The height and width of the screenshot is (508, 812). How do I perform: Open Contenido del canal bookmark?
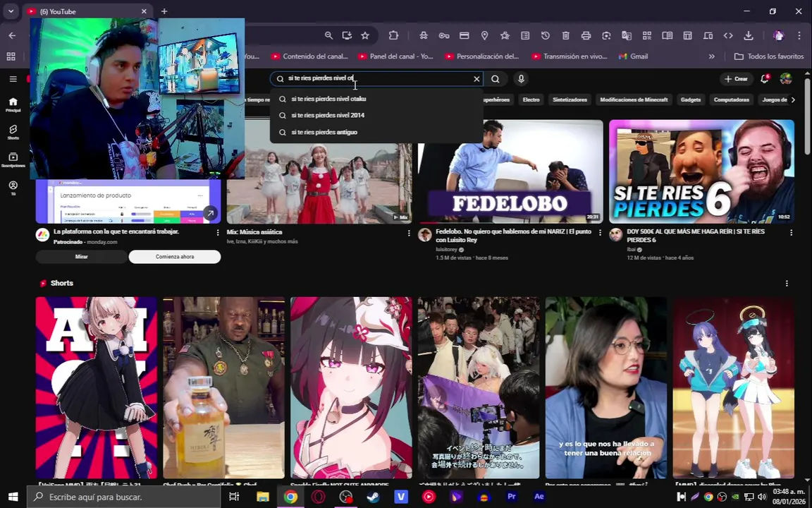click(309, 56)
